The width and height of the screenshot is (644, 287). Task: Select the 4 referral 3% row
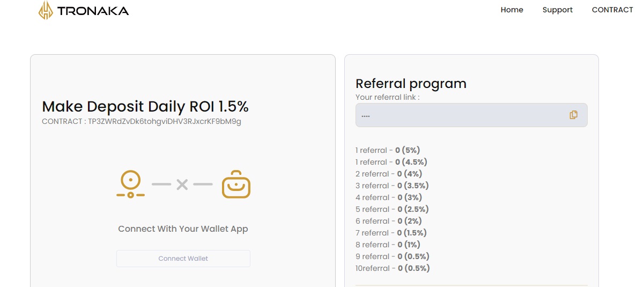389,197
